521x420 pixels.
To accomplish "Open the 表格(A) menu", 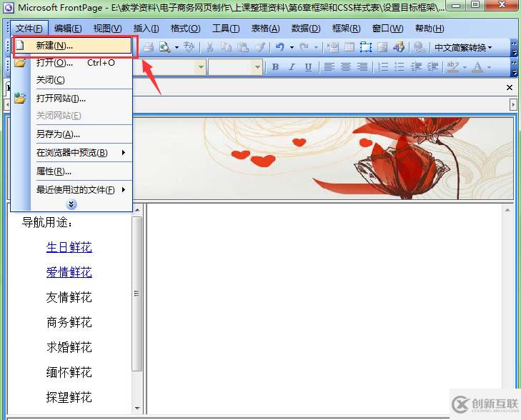I will (x=265, y=29).
